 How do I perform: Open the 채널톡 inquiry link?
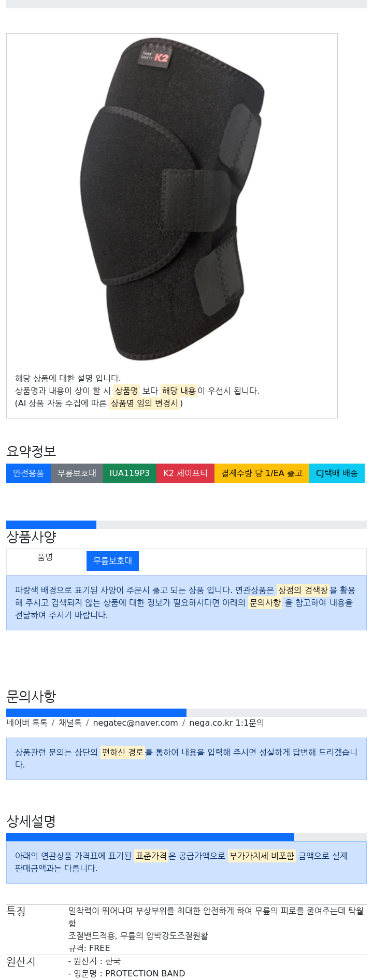(x=70, y=723)
